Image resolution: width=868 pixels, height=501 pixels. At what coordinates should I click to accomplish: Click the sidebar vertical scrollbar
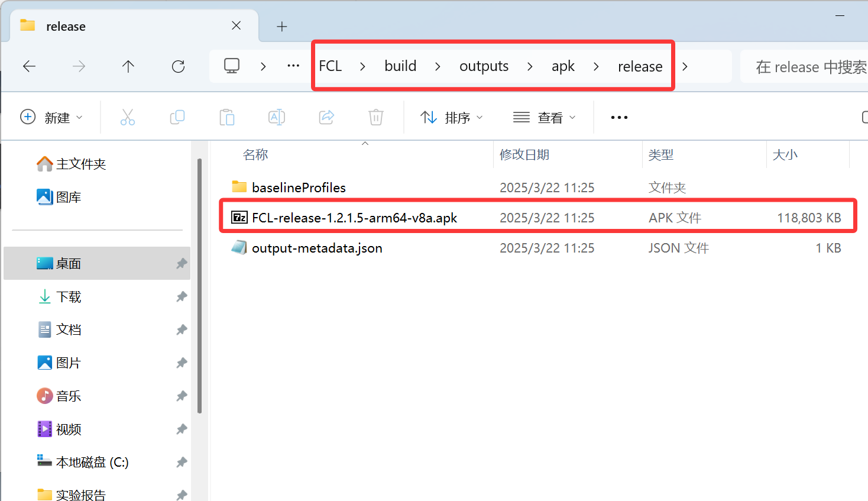(x=199, y=286)
